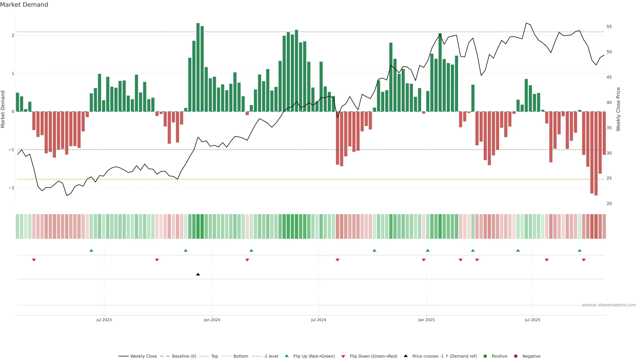
Task: Click the Market Demand chart title
Action: (24, 5)
